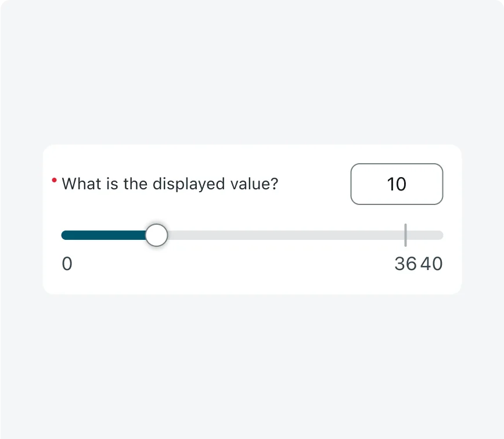Viewport: 504px width, 439px height.
Task: Click slider track right of the 36 tick
Action: tap(424, 235)
